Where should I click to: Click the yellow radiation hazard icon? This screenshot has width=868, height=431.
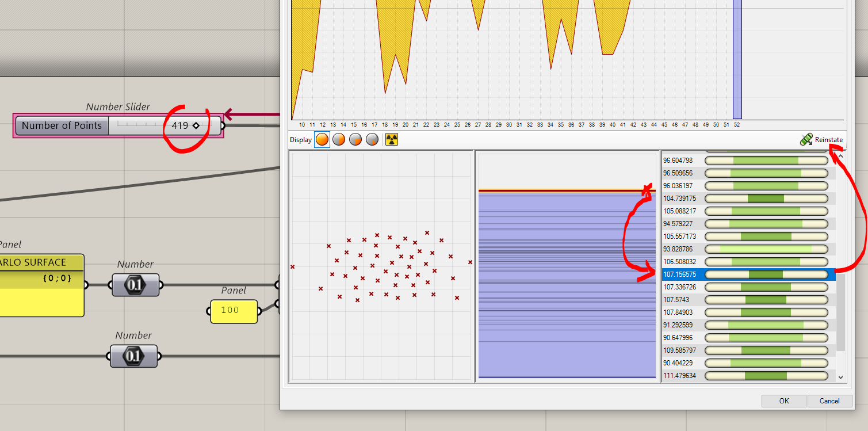(x=391, y=140)
